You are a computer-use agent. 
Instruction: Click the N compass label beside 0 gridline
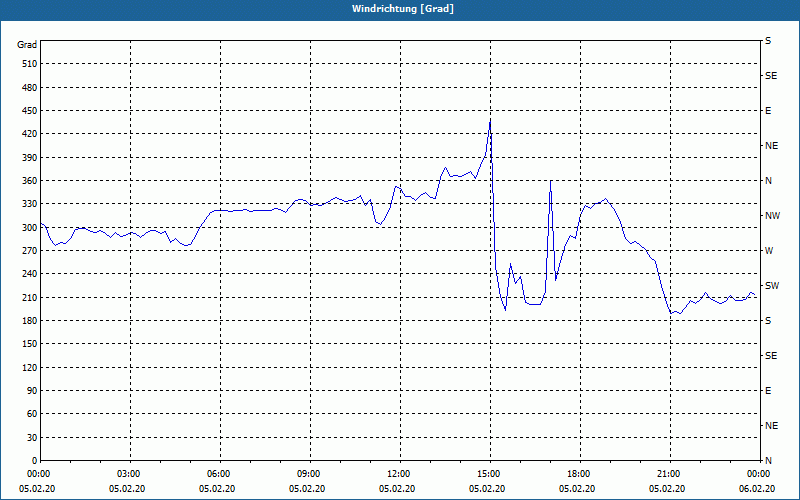coord(768,460)
